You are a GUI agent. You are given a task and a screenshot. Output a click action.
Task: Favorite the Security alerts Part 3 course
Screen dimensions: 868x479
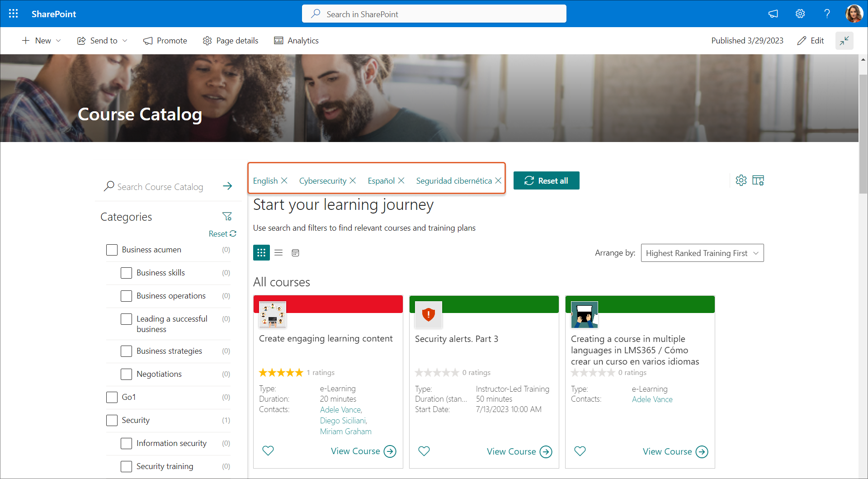pyautogui.click(x=424, y=451)
